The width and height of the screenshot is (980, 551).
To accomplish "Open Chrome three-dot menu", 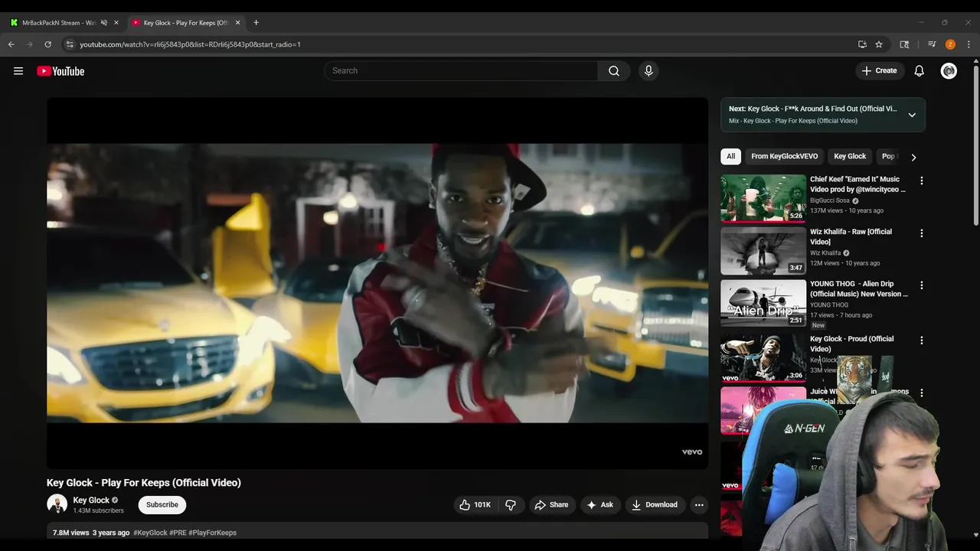I will click(x=969, y=44).
